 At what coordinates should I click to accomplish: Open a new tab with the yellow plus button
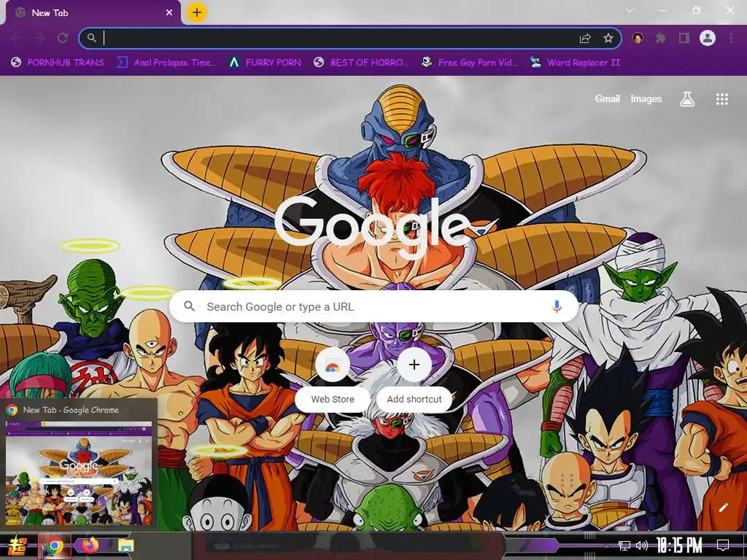(197, 12)
